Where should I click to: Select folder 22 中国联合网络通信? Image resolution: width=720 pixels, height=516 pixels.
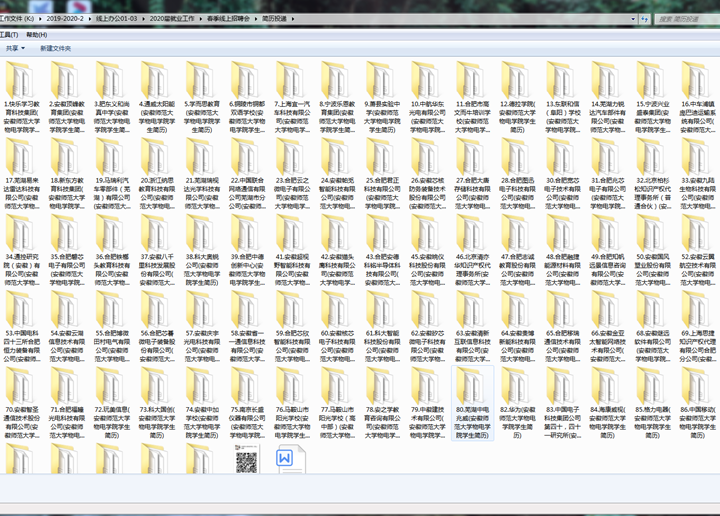[x=247, y=157]
